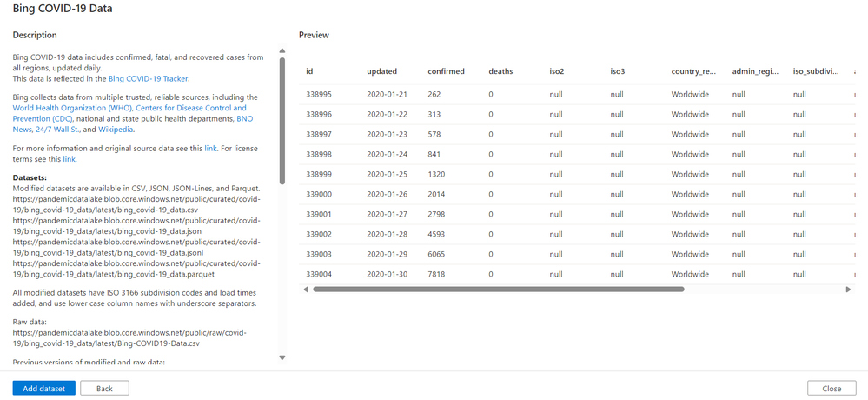Click the date cell 2020-01-23

pos(387,134)
